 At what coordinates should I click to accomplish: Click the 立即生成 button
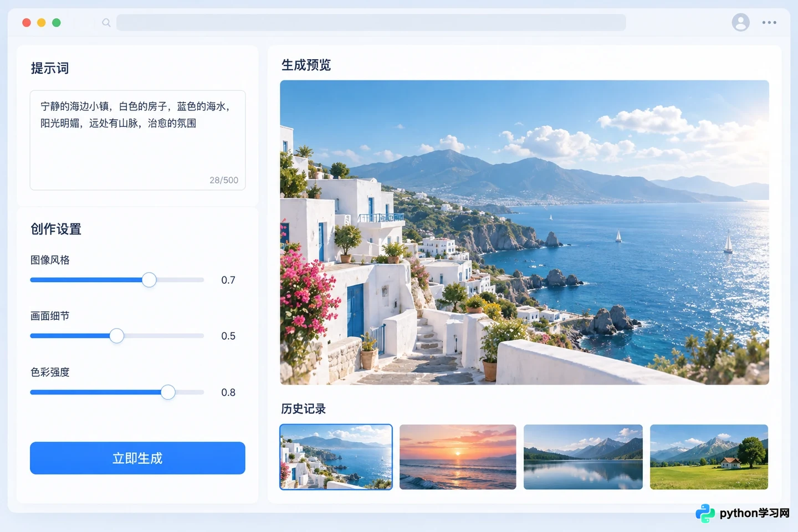tap(137, 458)
